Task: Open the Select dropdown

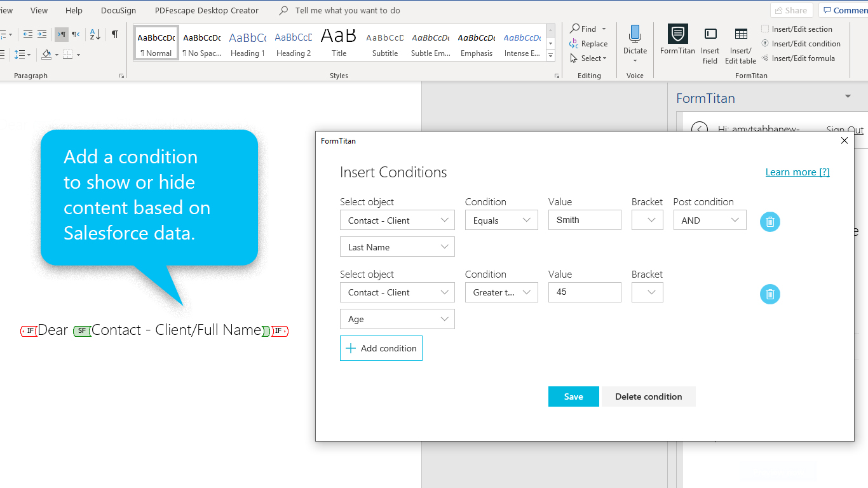Action: (x=588, y=58)
